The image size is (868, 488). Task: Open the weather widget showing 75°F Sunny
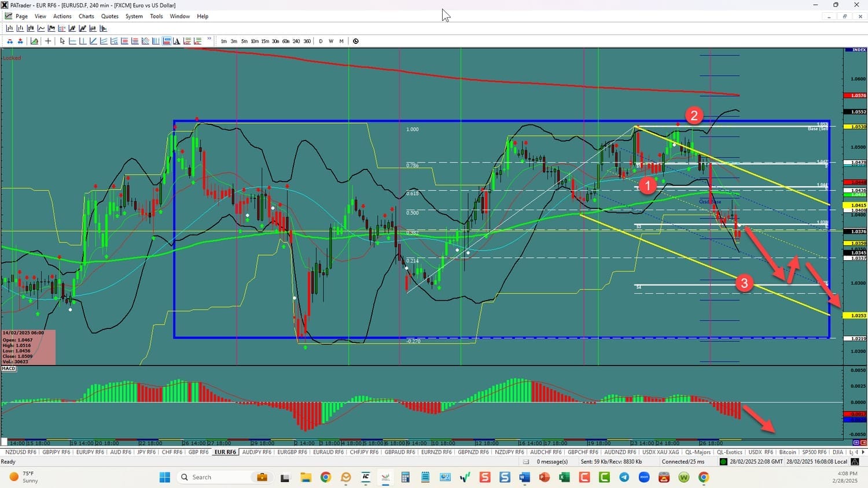[x=24, y=477]
